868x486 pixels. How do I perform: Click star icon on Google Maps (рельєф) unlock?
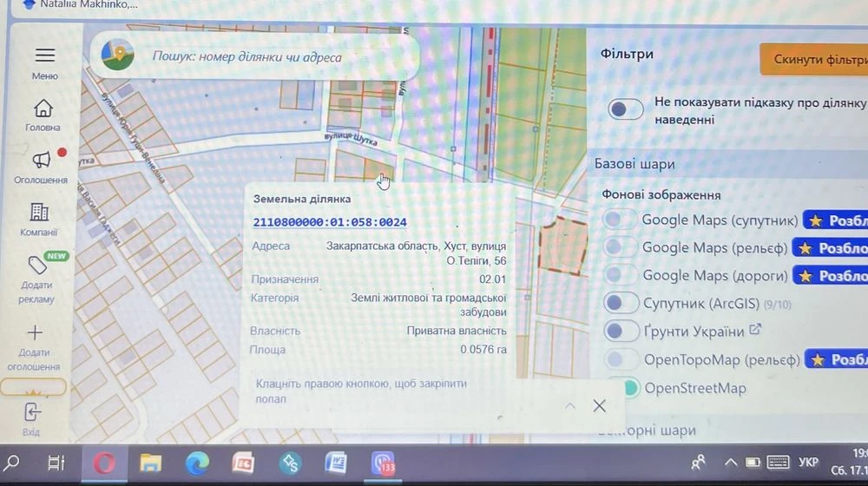tap(805, 248)
